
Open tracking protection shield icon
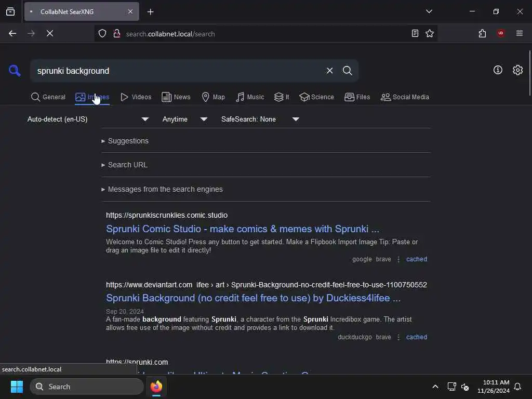point(102,33)
